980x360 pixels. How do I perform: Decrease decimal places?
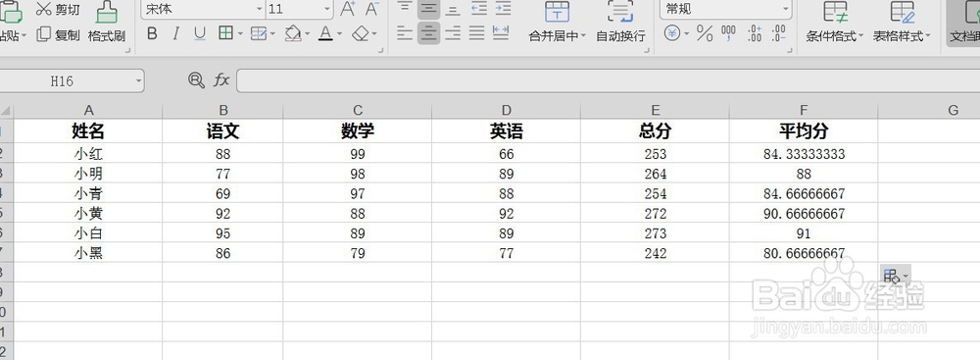point(778,33)
